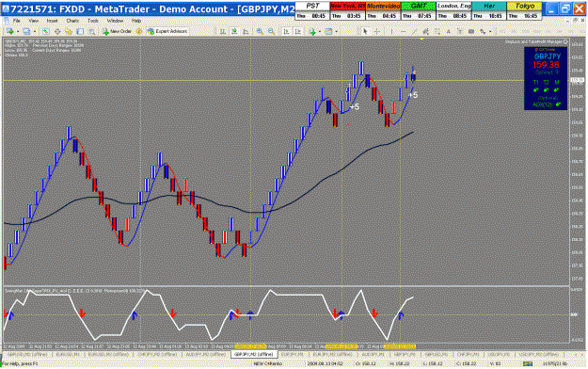Screen dimensions: 588x369
Task: Open the Charts menu
Action: click(x=72, y=21)
